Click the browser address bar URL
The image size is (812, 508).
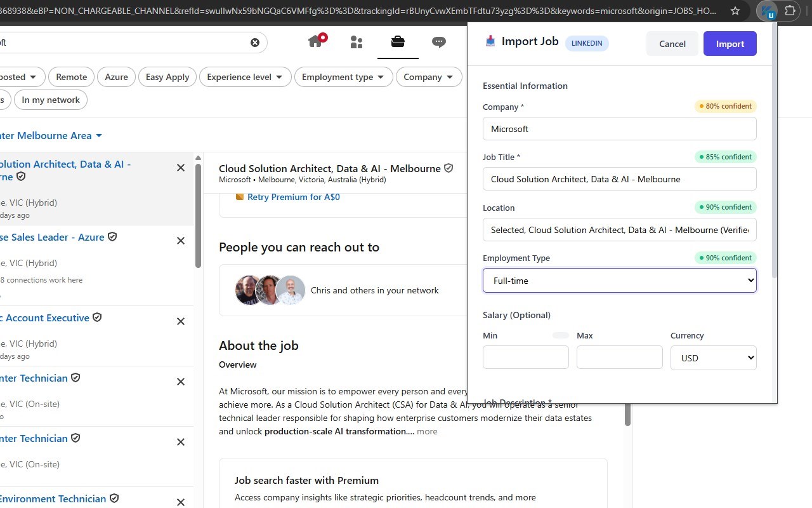coord(358,11)
